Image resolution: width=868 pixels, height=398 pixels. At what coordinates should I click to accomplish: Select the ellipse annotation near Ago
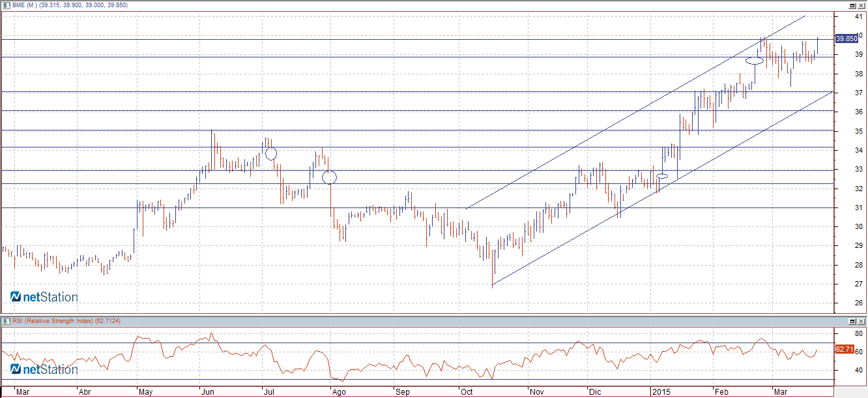330,176
